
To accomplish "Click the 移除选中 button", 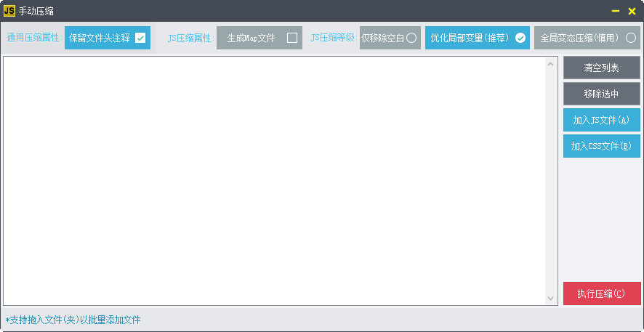I will coord(602,94).
